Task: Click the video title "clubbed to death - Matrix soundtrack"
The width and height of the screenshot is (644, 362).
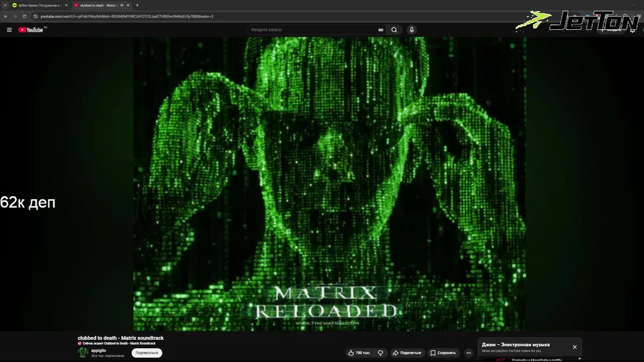Action: click(121, 338)
